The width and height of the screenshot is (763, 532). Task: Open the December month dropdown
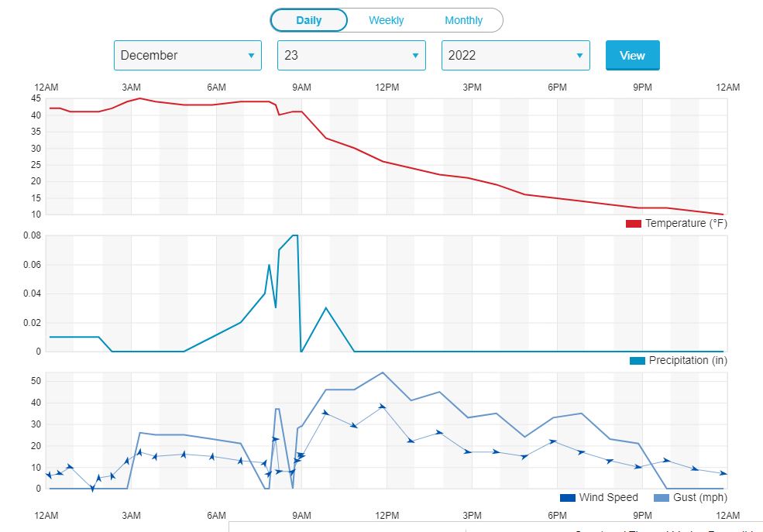pos(187,56)
